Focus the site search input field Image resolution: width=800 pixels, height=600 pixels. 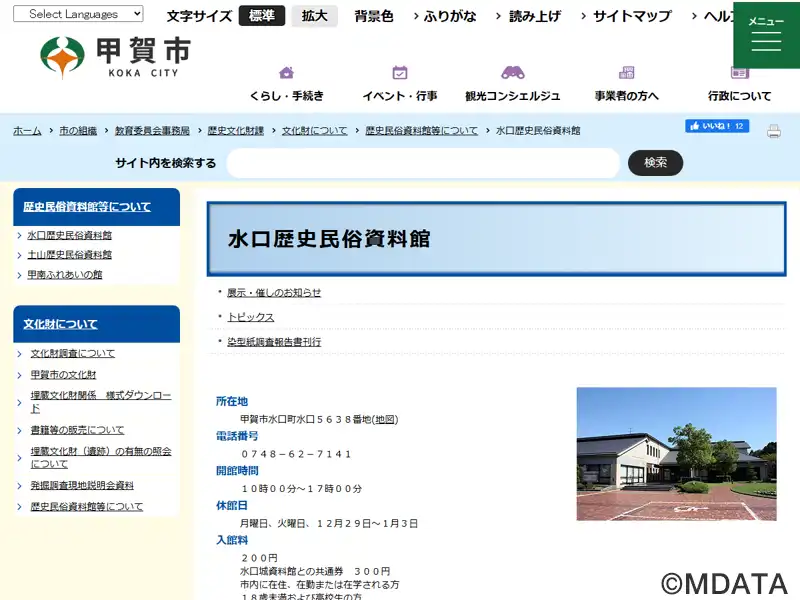coord(423,163)
